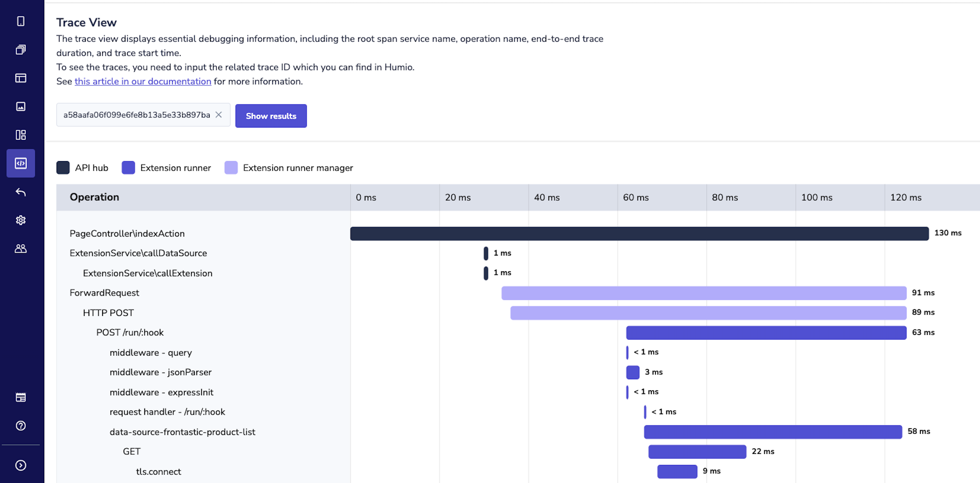Click the undo arrow icon in sidebar
Screen dimensions: 980x483
pyautogui.click(x=21, y=192)
